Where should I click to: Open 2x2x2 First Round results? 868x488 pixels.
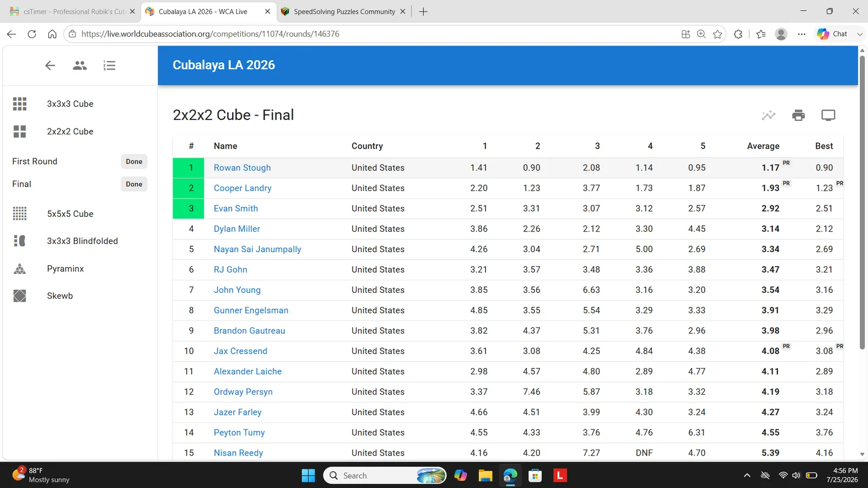click(80, 162)
